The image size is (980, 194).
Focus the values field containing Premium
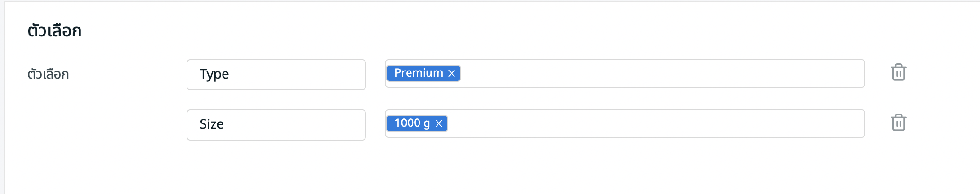pyautogui.click(x=663, y=73)
